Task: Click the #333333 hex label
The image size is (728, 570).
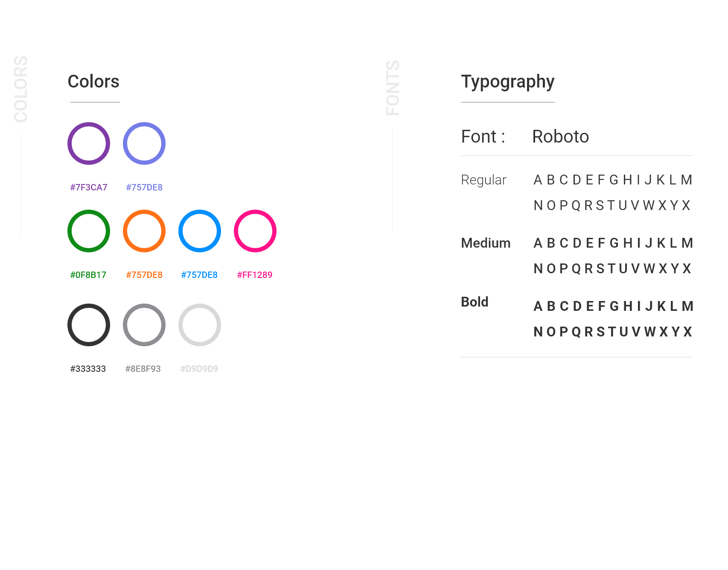Action: [x=88, y=369]
